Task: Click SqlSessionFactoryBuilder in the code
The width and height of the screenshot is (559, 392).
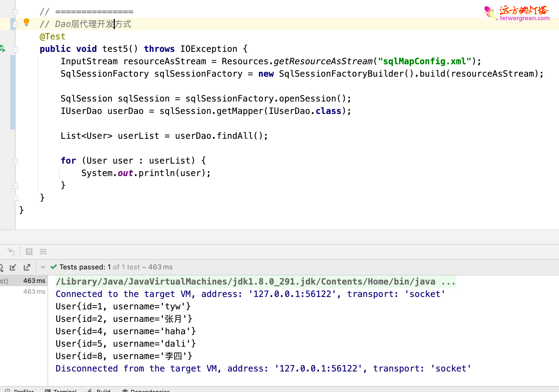Action: click(341, 74)
